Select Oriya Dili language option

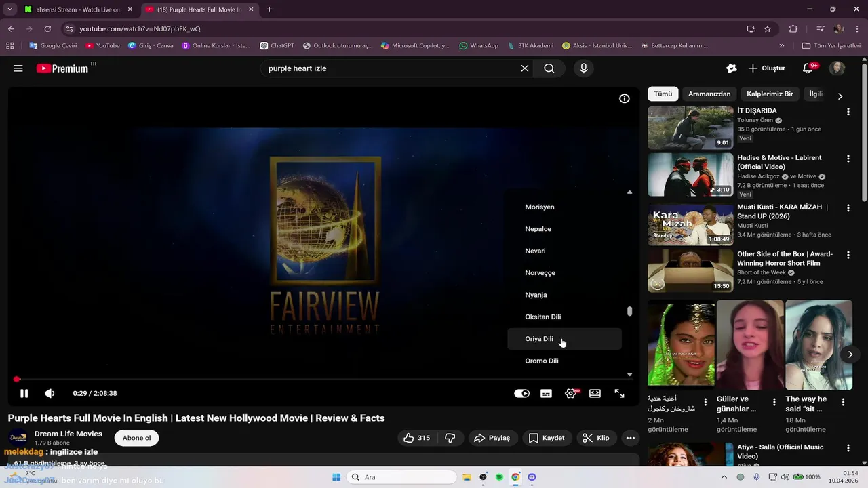click(x=564, y=339)
